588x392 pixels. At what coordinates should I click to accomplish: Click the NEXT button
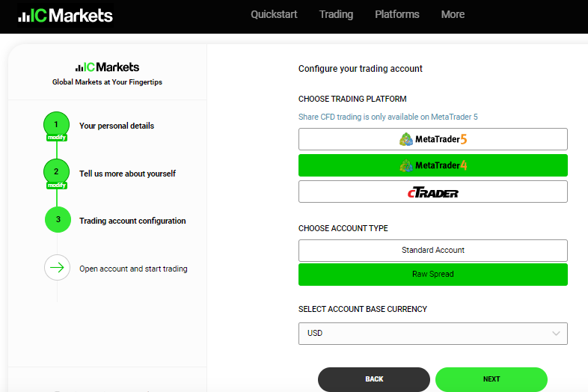coord(491,379)
